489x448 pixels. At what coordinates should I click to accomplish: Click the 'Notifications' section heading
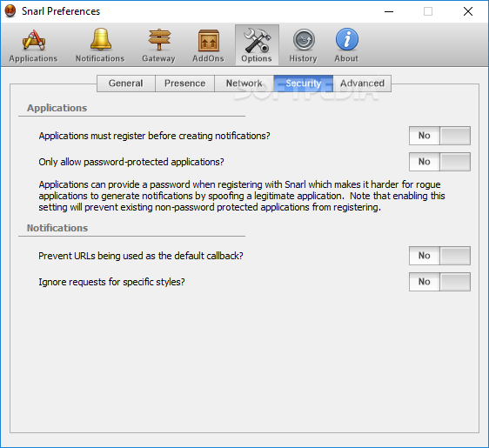click(x=57, y=228)
